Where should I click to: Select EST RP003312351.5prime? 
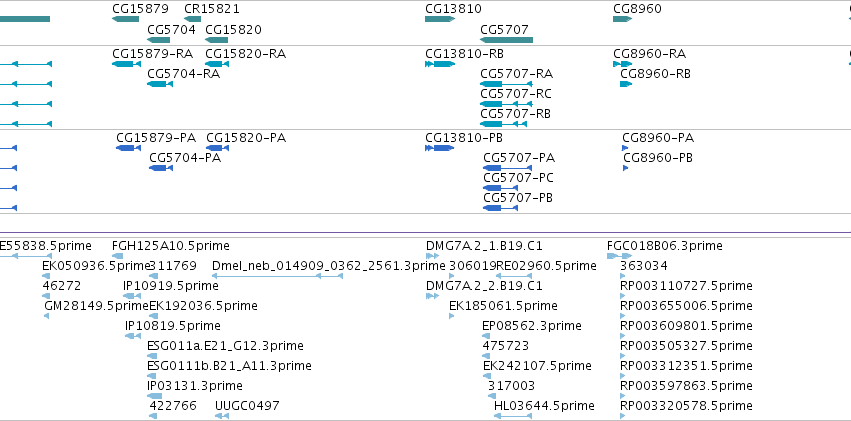point(623,376)
